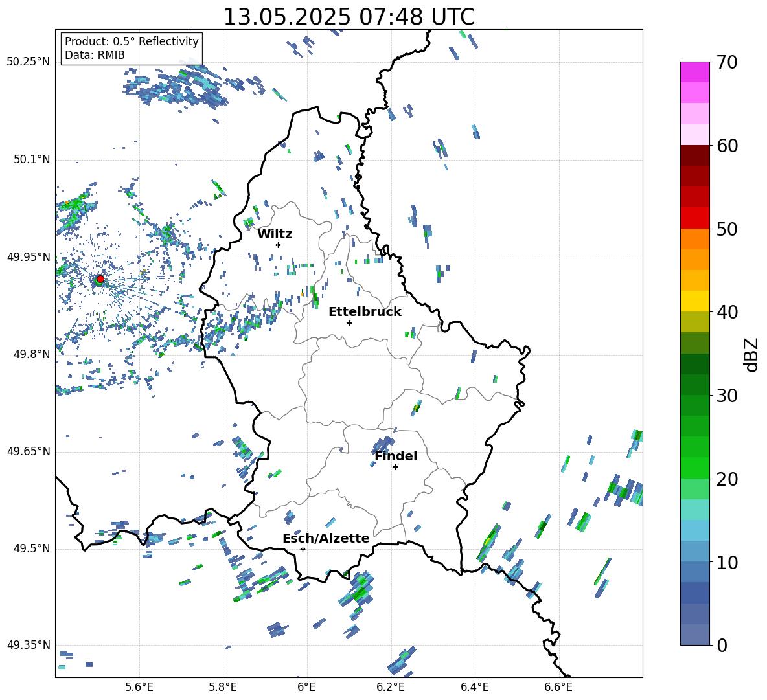
Task: Click the 49.8°N latitude label
Action: tap(31, 354)
